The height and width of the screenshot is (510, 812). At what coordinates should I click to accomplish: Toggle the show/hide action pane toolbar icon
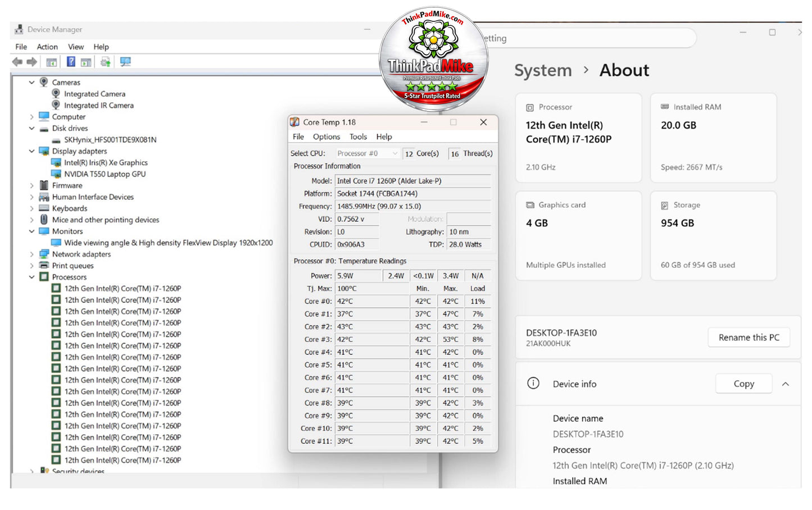86,62
